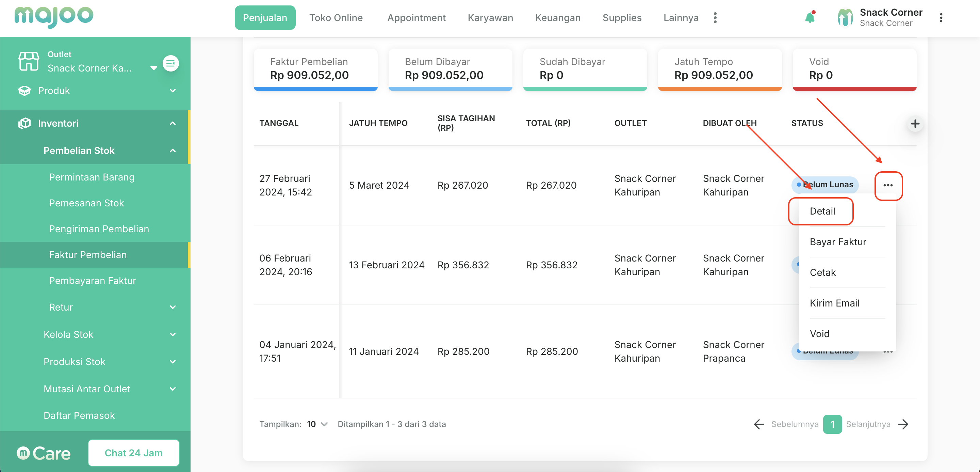The image size is (980, 472).
Task: Click the Jatuh Tempo summary card
Action: (719, 69)
